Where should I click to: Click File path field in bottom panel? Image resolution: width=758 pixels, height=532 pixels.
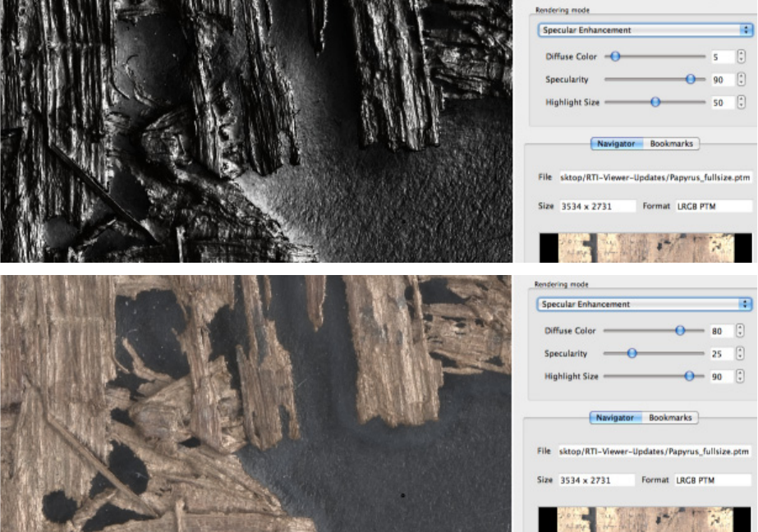pyautogui.click(x=654, y=452)
